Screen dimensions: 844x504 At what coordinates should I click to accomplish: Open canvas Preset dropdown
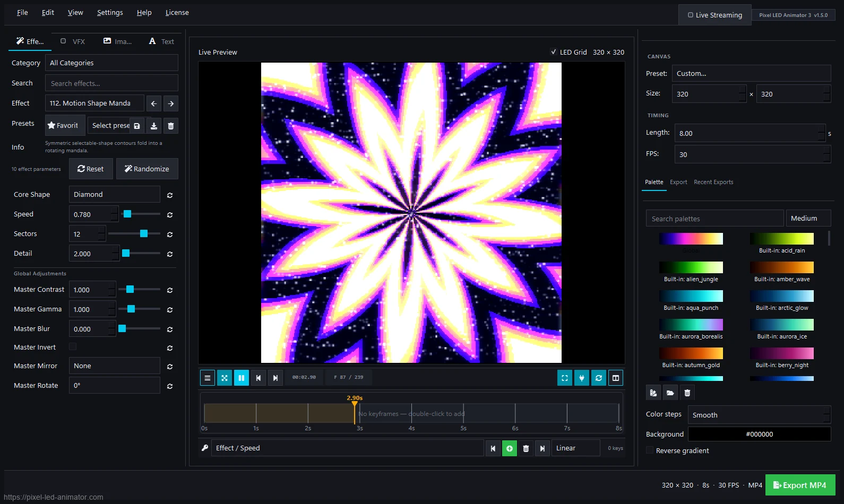752,73
